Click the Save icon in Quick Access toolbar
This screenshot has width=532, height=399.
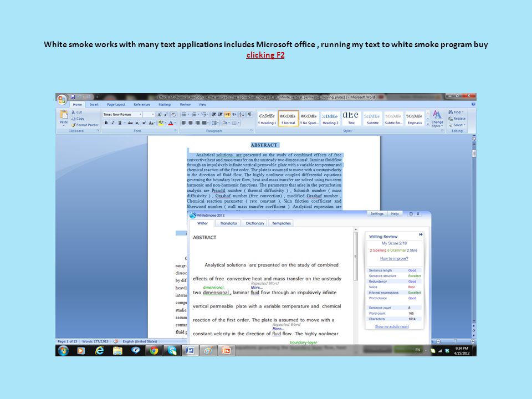(73, 97)
